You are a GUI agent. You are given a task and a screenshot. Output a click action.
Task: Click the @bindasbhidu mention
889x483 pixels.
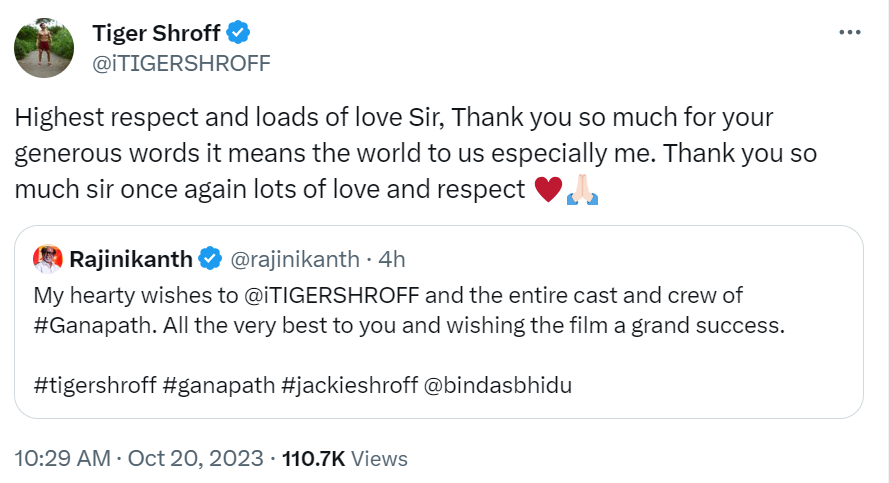tap(499, 385)
